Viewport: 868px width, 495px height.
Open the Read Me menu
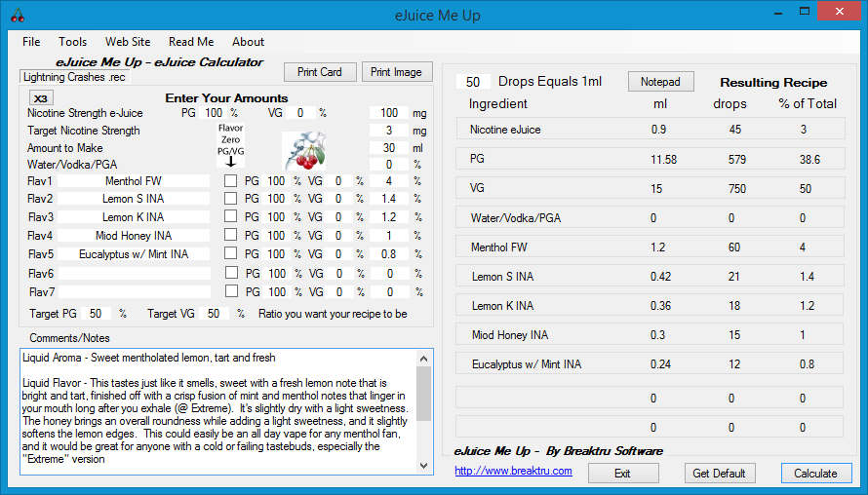(x=191, y=42)
